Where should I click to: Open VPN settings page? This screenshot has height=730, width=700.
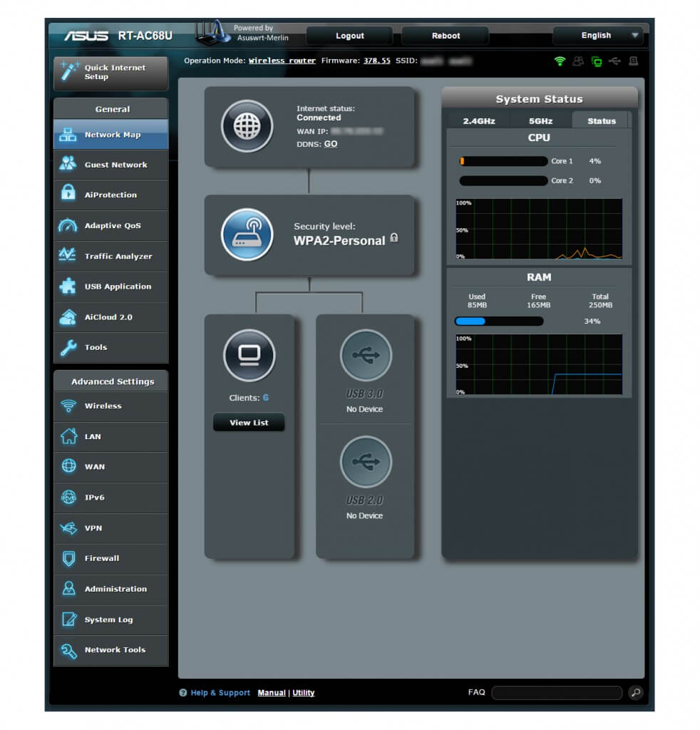pyautogui.click(x=110, y=528)
